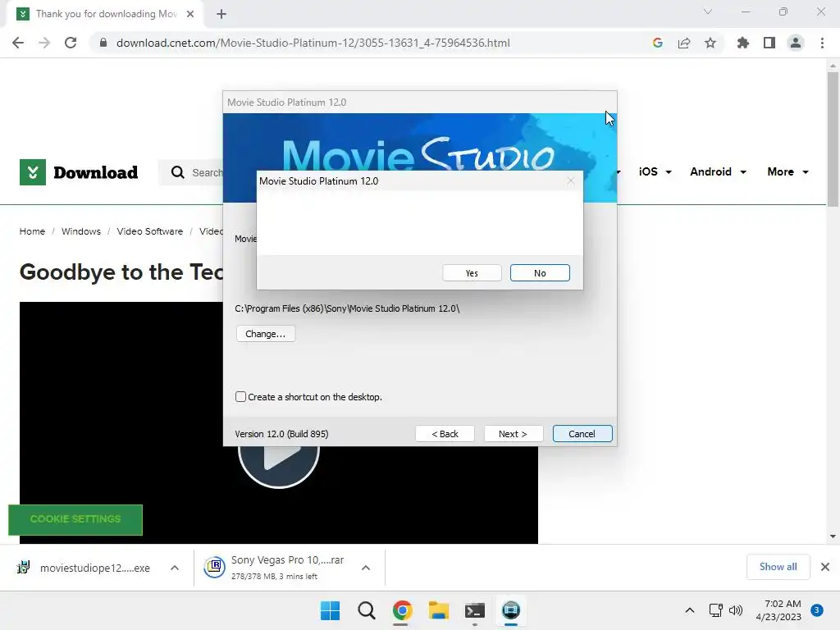The height and width of the screenshot is (630, 840).
Task: Click the Google icon in address bar
Action: click(x=658, y=43)
